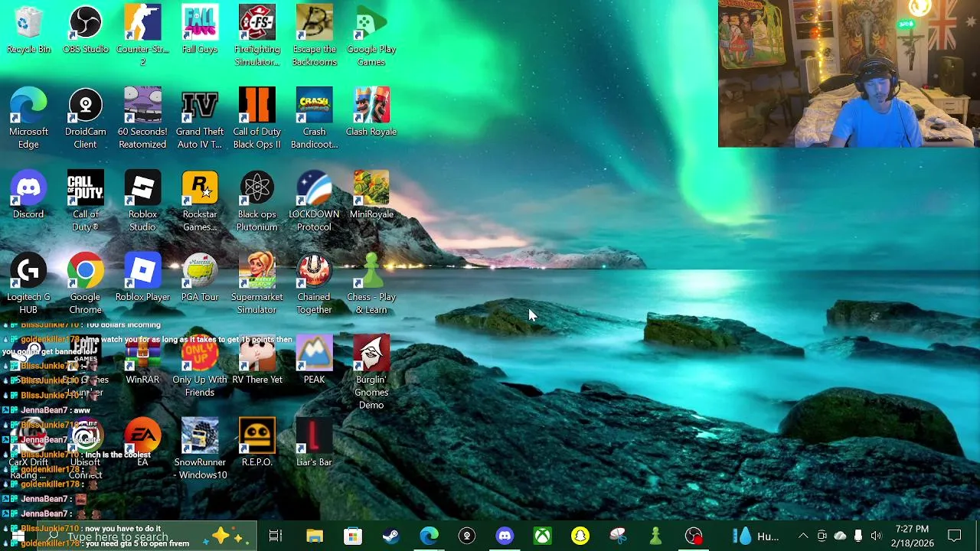Click the R.E.P.O. desktop shortcut
Screen dimensions: 980x551
pos(256,444)
